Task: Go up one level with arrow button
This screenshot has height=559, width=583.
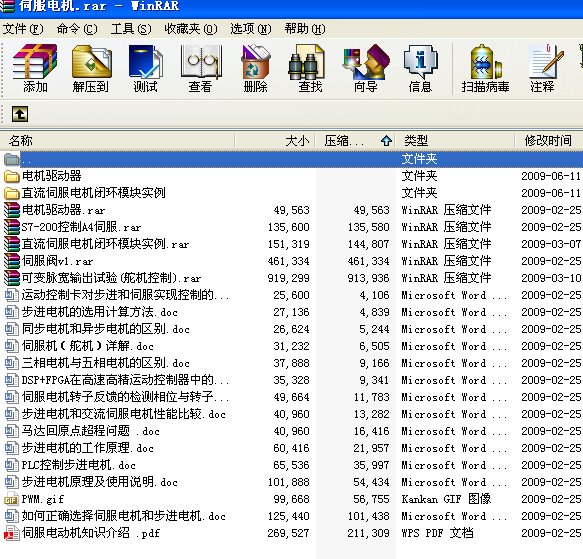Action: pyautogui.click(x=20, y=114)
